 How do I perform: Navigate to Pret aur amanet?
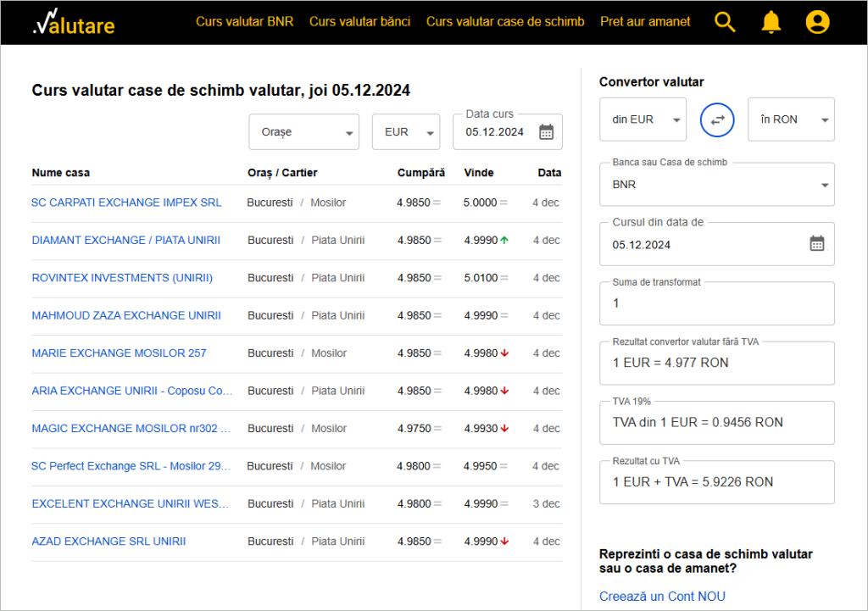645,22
